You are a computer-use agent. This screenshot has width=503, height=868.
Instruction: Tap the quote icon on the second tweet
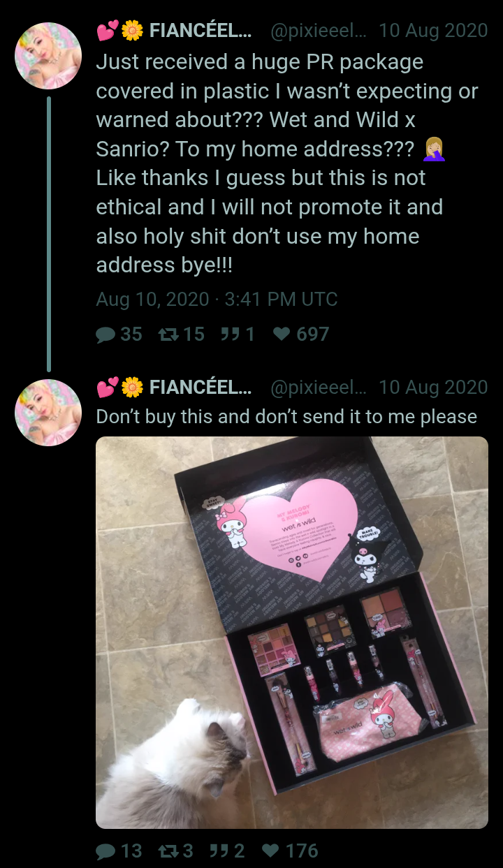219,851
